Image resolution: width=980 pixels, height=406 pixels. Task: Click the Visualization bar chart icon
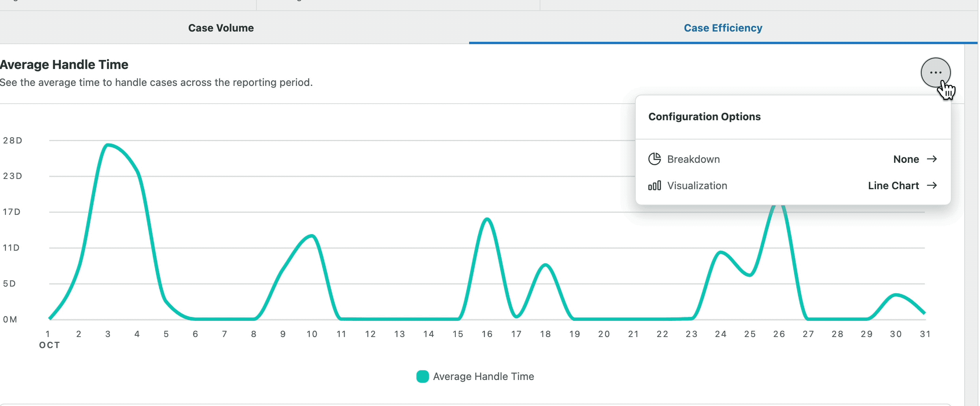point(655,185)
